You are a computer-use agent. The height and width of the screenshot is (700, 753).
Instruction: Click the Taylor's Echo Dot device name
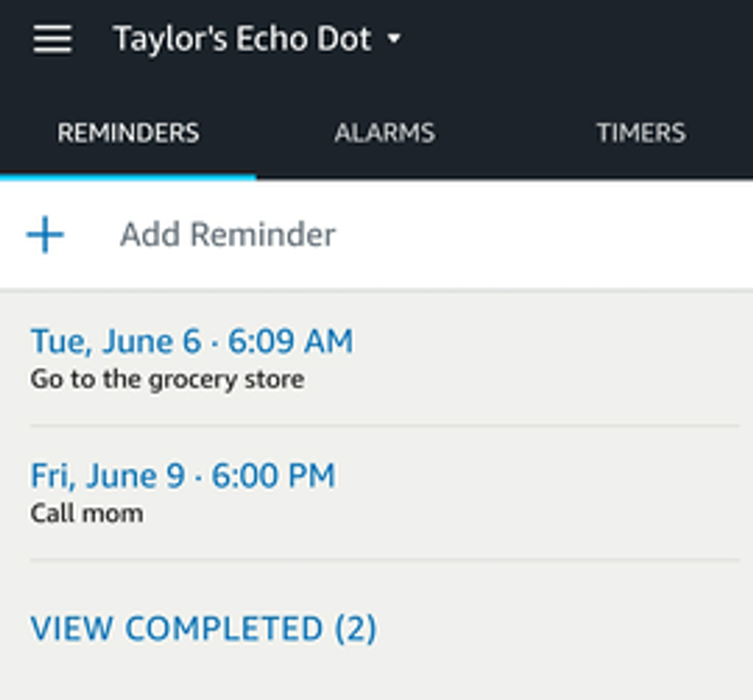coord(242,38)
